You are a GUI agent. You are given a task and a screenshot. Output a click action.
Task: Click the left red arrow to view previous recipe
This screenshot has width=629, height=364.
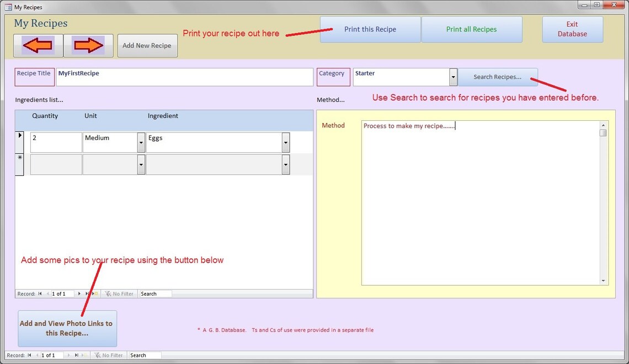[38, 45]
